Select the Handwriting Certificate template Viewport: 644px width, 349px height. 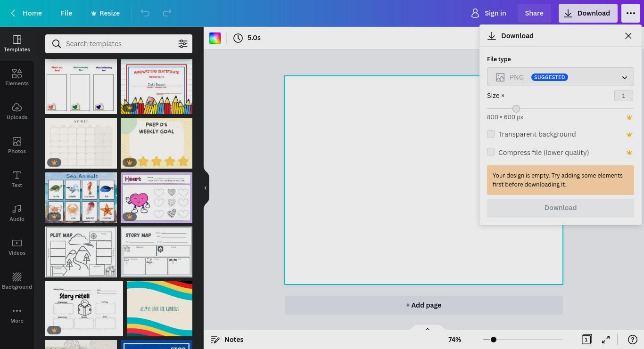(157, 87)
